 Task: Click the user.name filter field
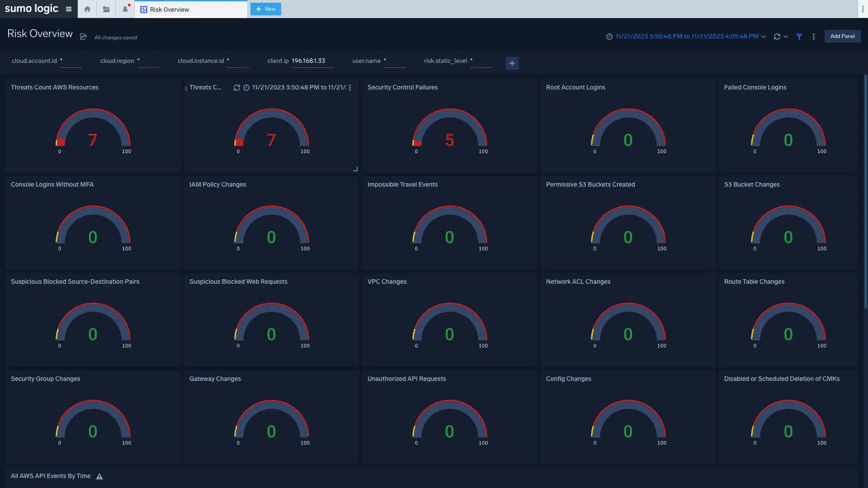coord(394,61)
